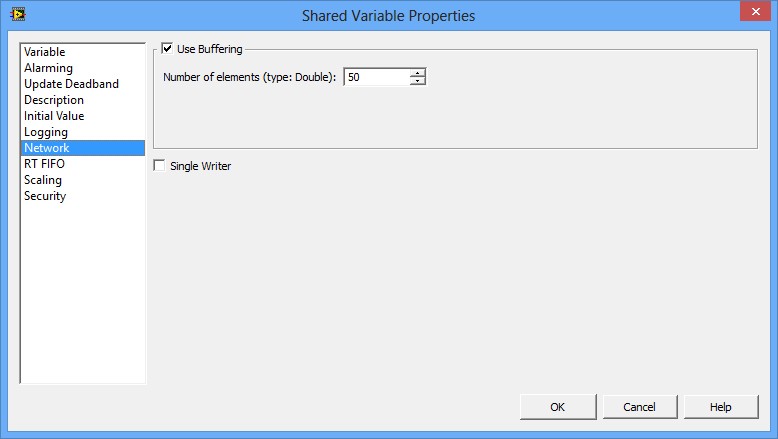Viewport: 778px width, 439px height.
Task: Select the Variable category
Action: [45, 52]
